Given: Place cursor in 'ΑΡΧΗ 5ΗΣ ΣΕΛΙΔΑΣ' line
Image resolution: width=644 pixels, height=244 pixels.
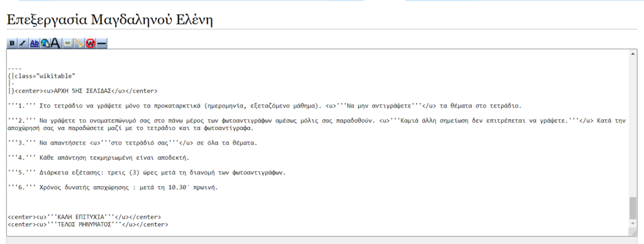Looking at the screenshot, I should 82,91.
